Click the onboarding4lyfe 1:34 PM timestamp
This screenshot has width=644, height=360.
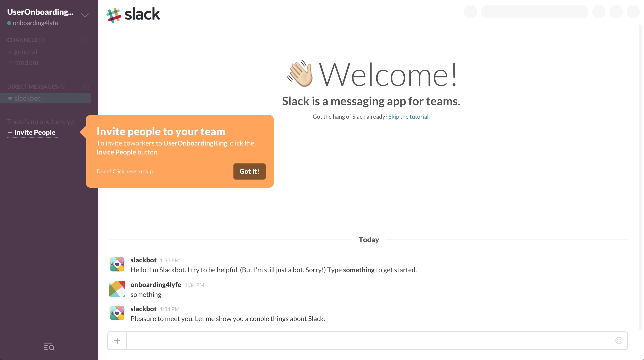pyautogui.click(x=194, y=285)
